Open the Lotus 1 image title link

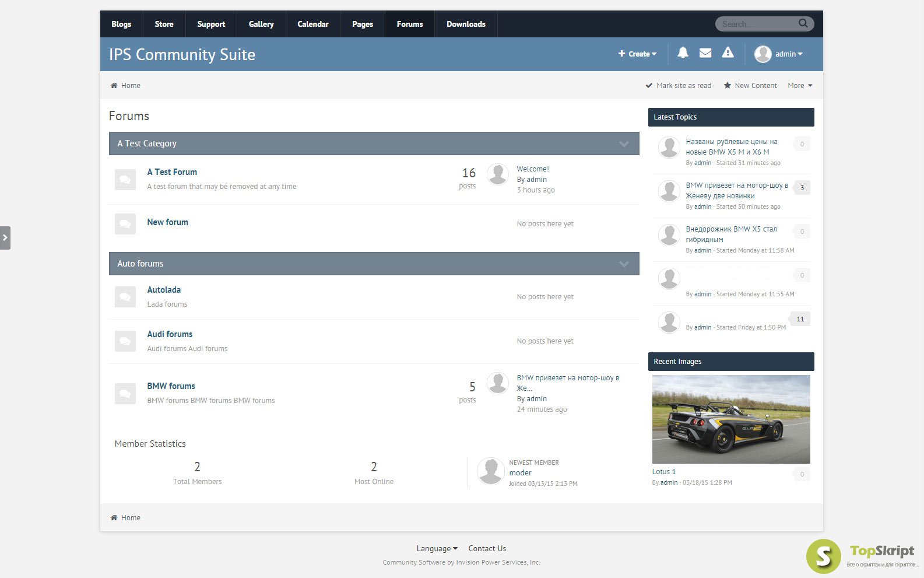663,472
